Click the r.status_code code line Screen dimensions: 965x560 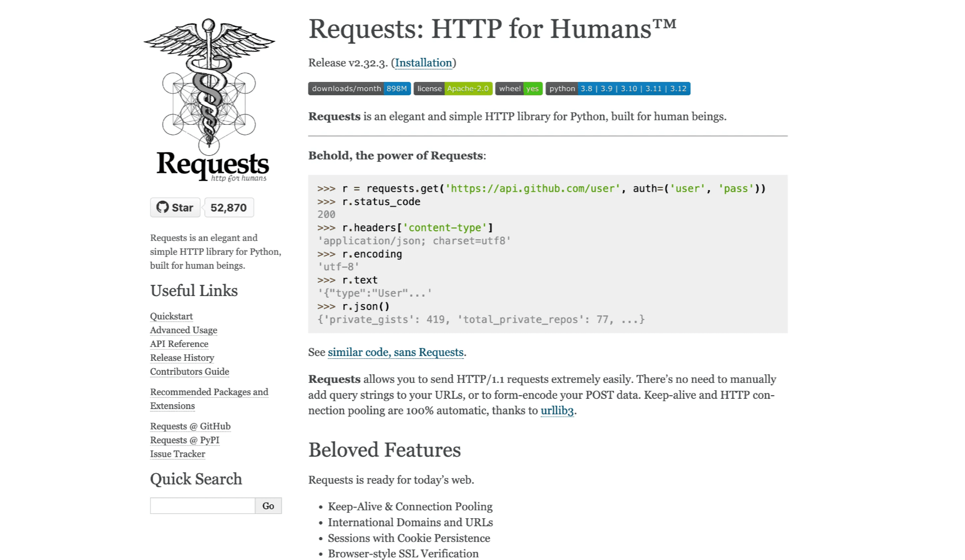369,202
